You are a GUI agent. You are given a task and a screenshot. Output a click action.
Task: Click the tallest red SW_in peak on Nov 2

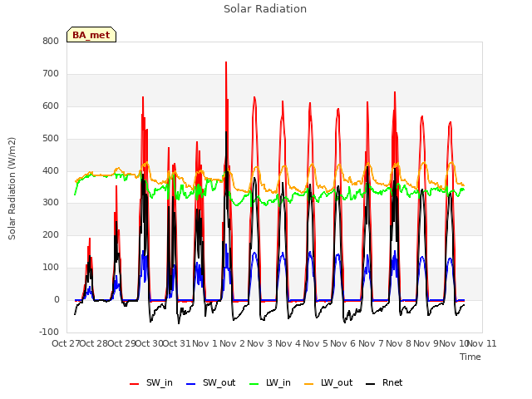pos(226,63)
